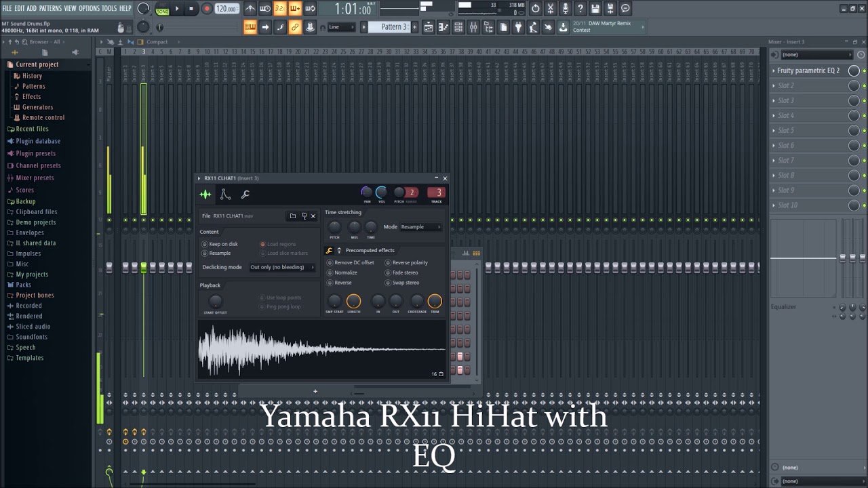The image size is (868, 488).
Task: Open the FILE menu
Action: coord(7,8)
